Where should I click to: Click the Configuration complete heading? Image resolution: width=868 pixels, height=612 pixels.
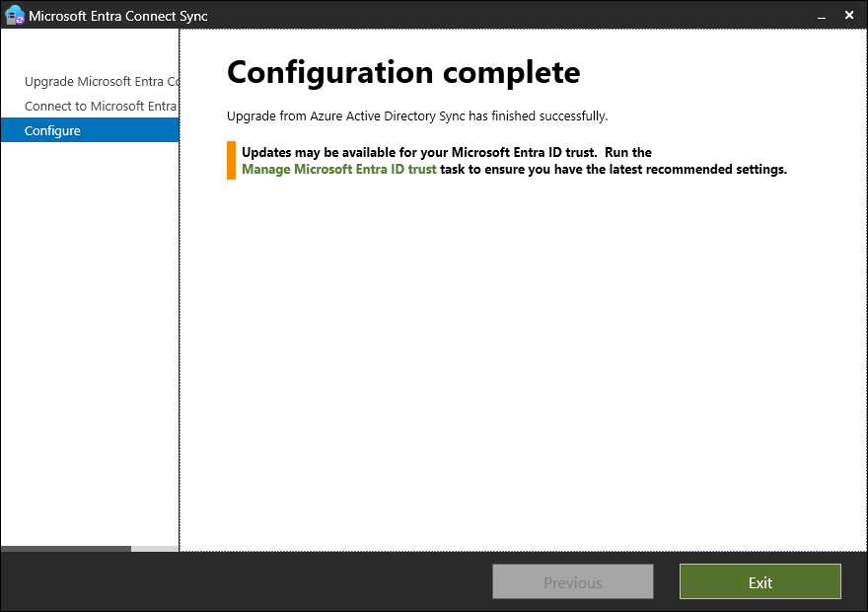(403, 73)
